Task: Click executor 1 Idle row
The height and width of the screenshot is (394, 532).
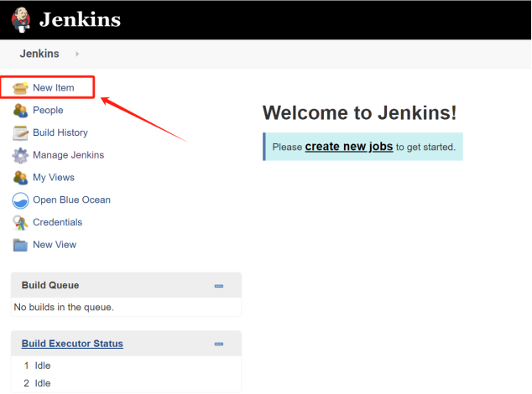Action: [126, 365]
